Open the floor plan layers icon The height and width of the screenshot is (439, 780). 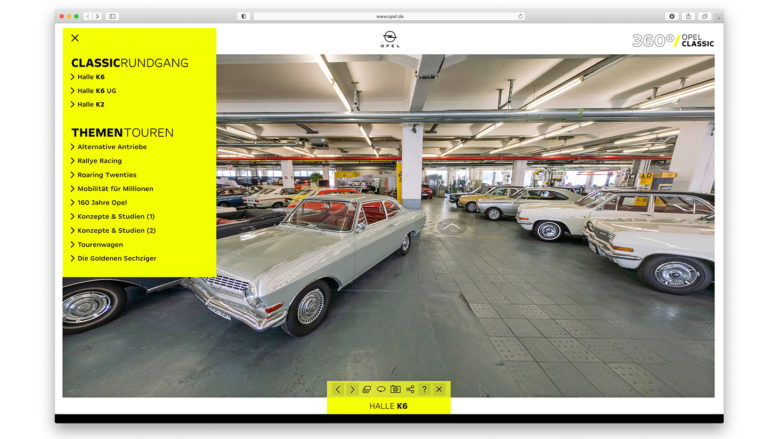(367, 389)
